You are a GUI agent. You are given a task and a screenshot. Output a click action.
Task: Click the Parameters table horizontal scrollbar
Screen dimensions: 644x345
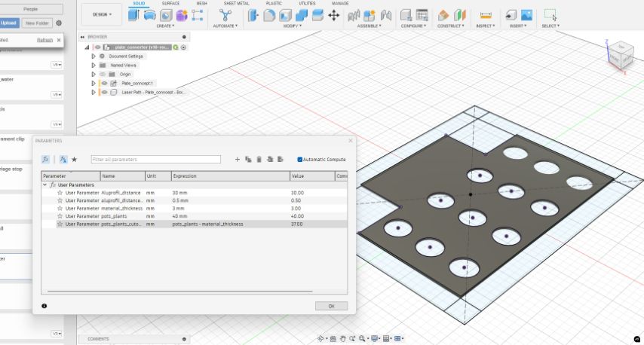point(180,292)
